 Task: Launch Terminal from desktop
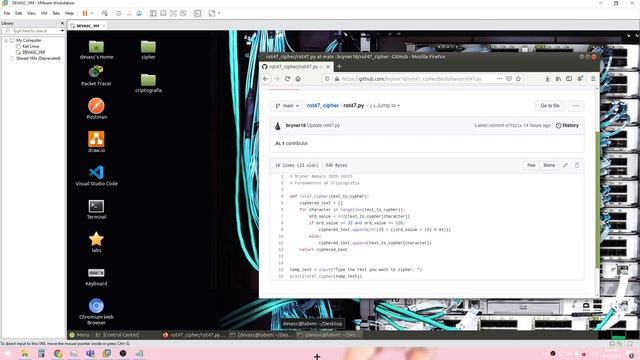(x=96, y=209)
